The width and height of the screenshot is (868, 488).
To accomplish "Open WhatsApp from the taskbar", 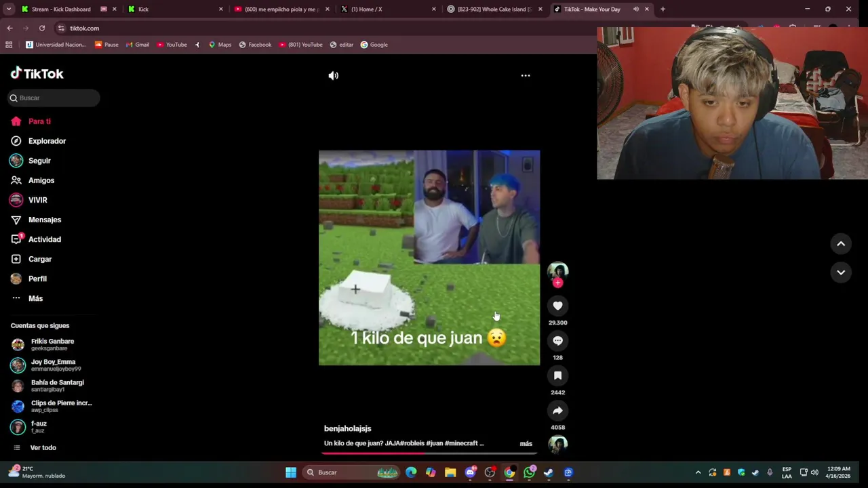I will 529,472.
